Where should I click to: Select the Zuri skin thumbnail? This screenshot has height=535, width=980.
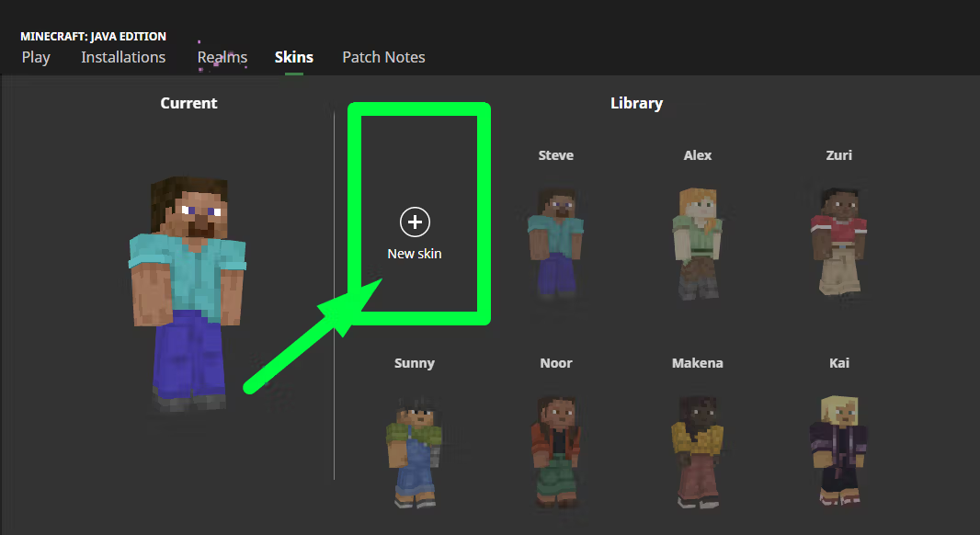pyautogui.click(x=838, y=241)
